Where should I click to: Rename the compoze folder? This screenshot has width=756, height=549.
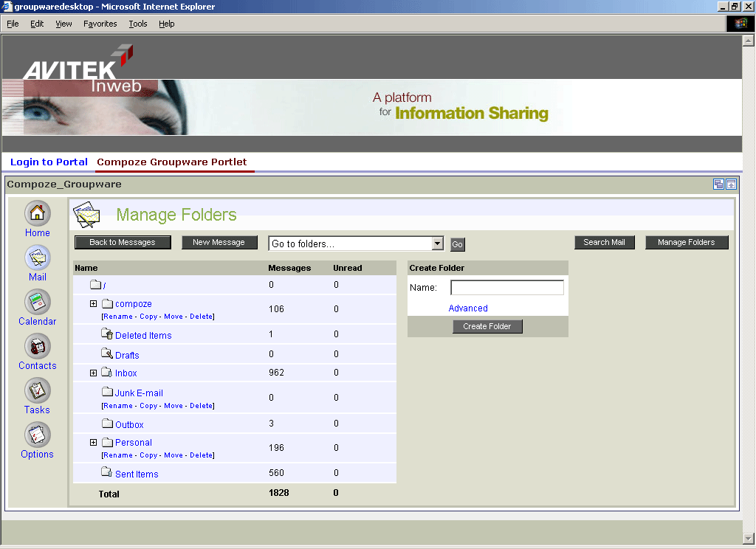pos(117,317)
